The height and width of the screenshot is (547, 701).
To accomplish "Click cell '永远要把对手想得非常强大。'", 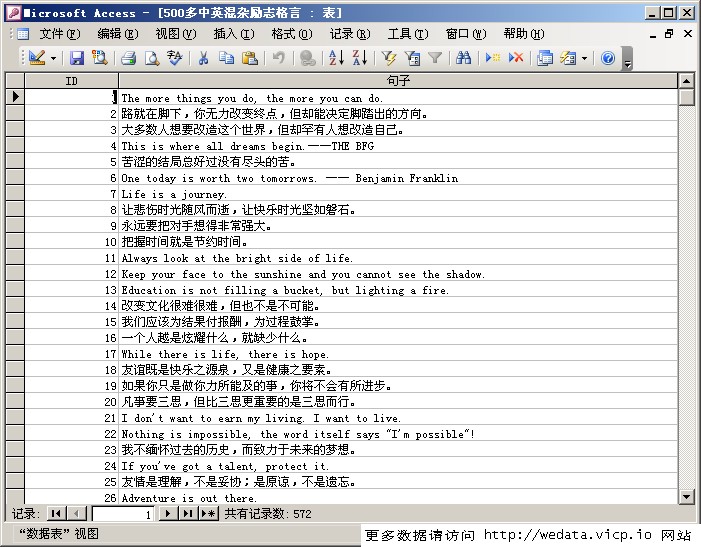I will click(x=398, y=226).
